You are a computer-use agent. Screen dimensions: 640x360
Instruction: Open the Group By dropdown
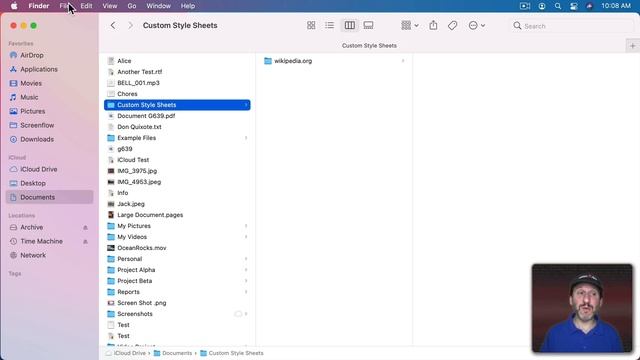(x=410, y=25)
